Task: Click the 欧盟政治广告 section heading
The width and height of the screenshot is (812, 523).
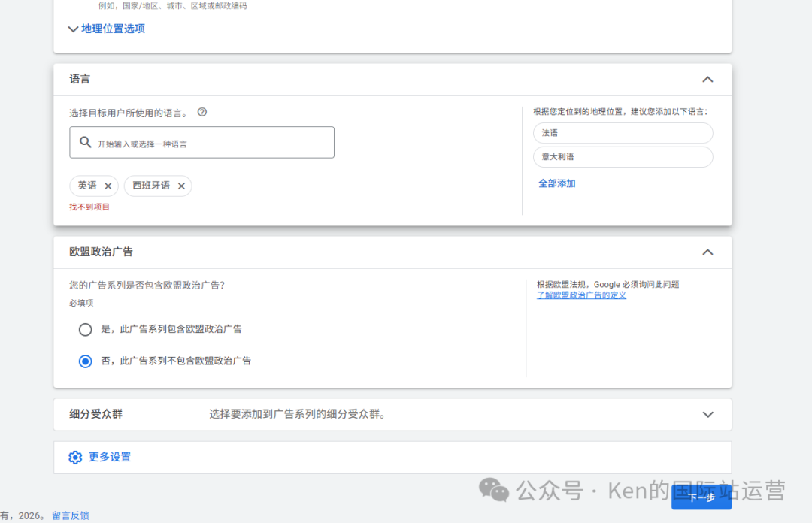Action: click(x=101, y=252)
